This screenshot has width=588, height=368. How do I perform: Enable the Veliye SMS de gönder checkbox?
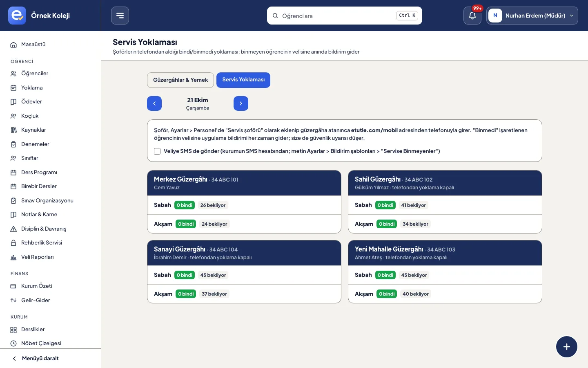[x=157, y=151]
